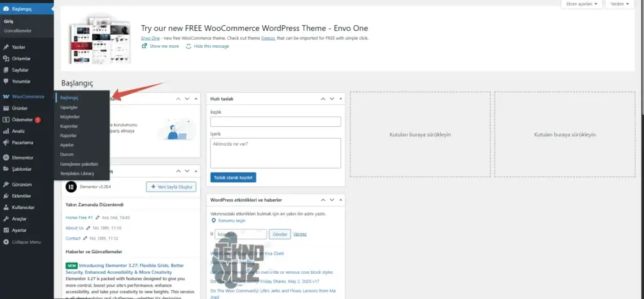644x299 pixels.
Task: Select Raporlar in the WooCommerce submenu
Action: point(68,136)
